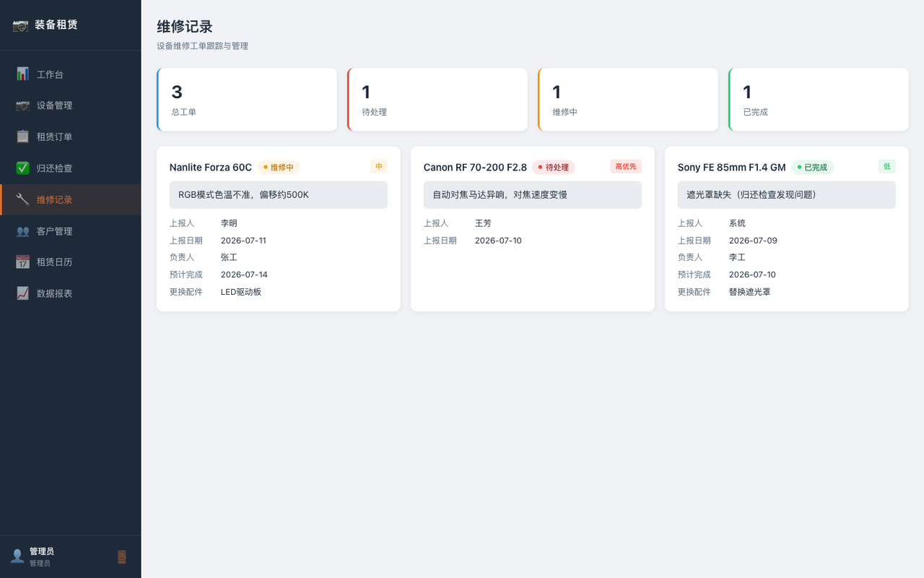Screen dimensions: 924x578
Task: Click the trend chart icon for 数据报表
Action: [22, 293]
